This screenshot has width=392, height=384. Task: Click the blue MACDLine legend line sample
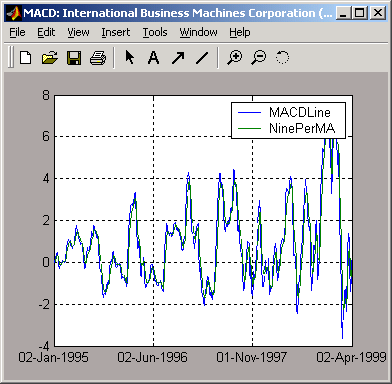249,113
